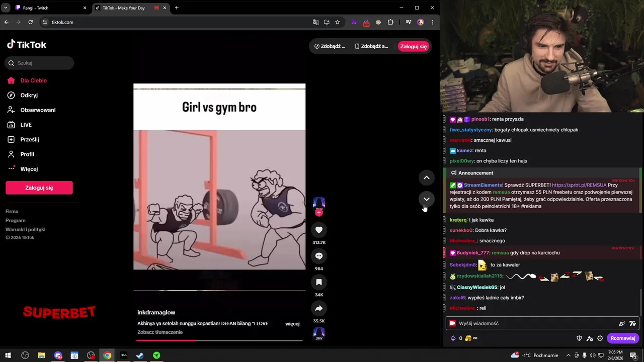Open the 7TV emote menu in chat
The width and height of the screenshot is (644, 362).
[x=632, y=323]
